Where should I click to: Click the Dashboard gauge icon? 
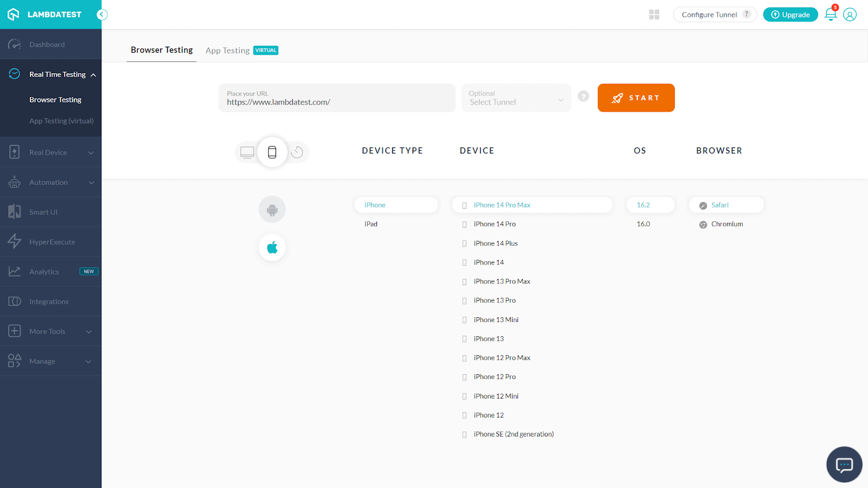15,44
